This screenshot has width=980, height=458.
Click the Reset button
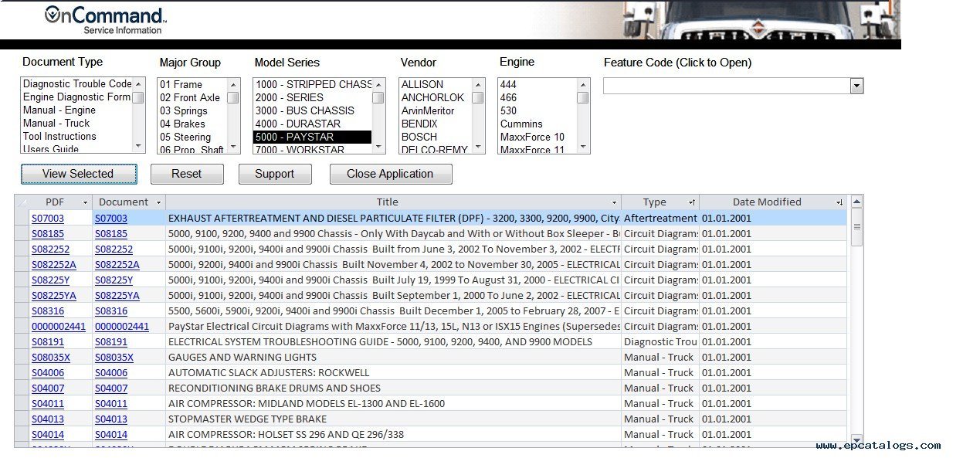[x=187, y=174]
